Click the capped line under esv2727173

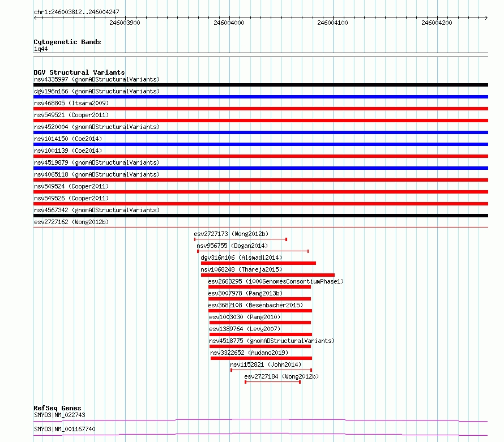(x=241, y=239)
